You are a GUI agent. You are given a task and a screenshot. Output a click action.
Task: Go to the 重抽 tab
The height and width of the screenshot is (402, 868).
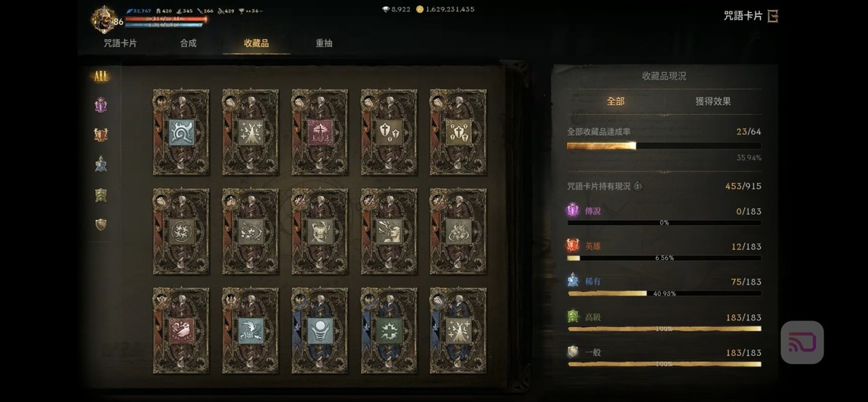[x=324, y=43]
